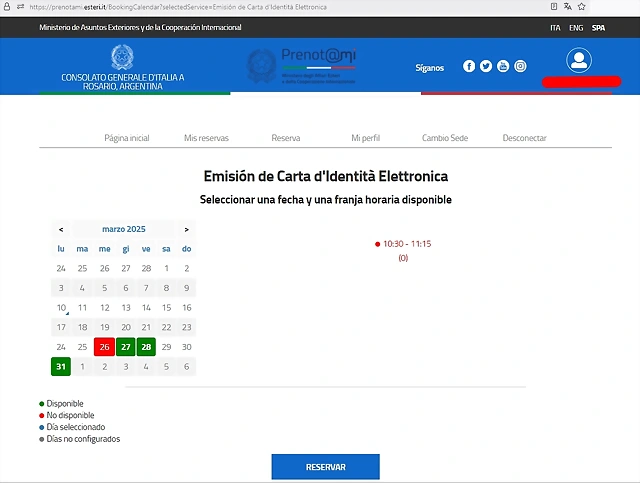Click the Días no configurados legend entry

80,439
